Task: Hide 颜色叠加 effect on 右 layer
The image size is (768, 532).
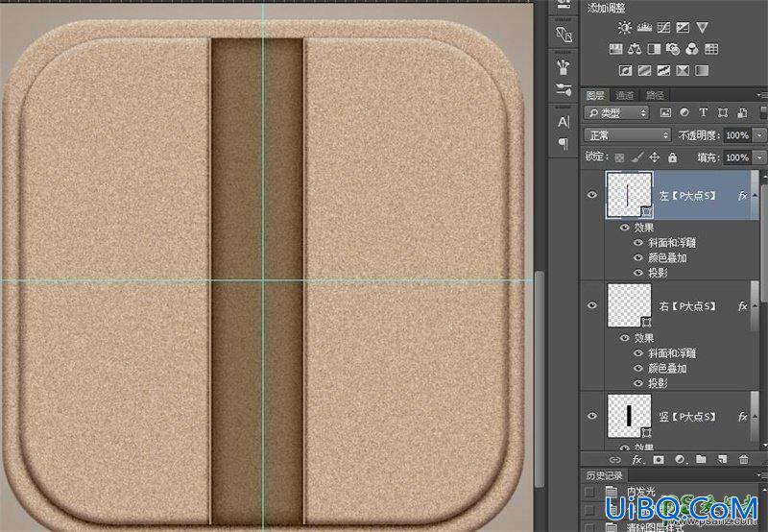Action: (x=638, y=369)
